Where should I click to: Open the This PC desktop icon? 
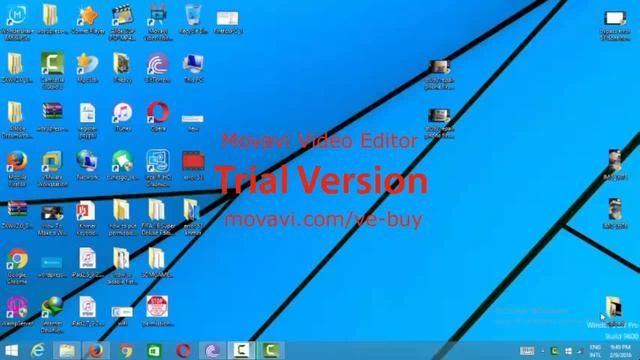point(193,68)
